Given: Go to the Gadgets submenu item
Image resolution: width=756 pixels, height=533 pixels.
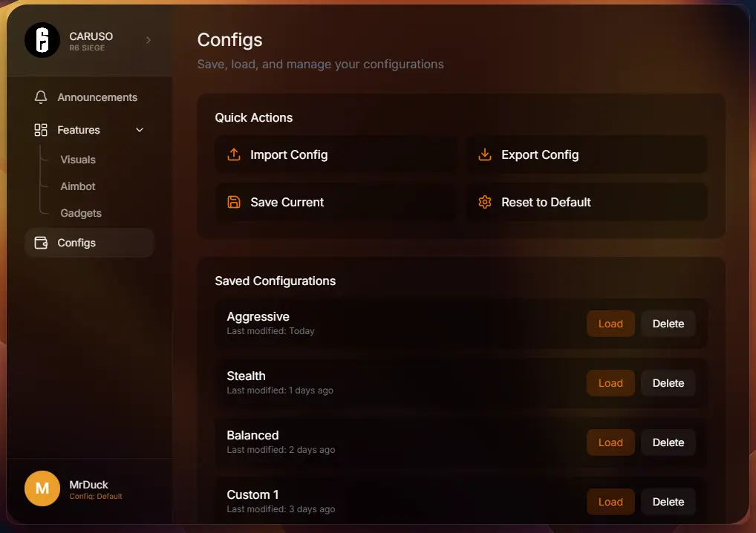Looking at the screenshot, I should point(81,213).
